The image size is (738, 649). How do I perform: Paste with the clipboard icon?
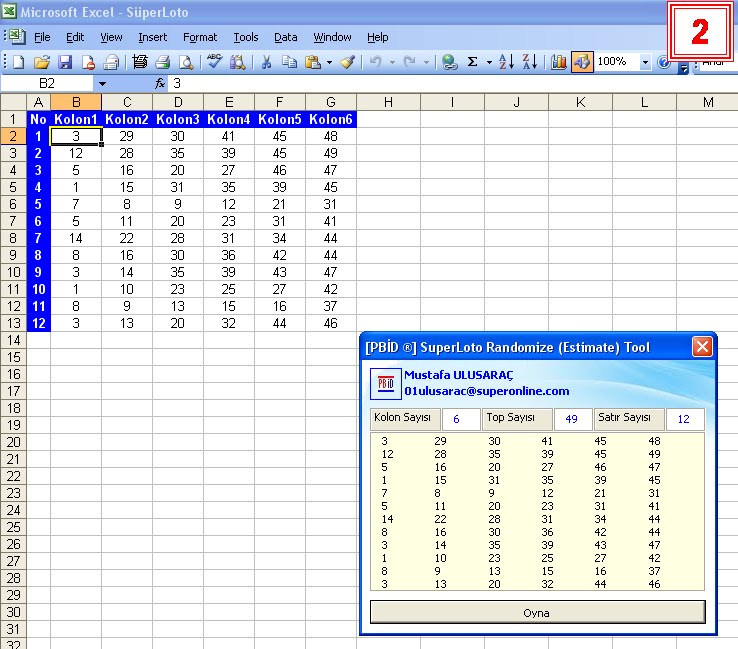pos(313,62)
